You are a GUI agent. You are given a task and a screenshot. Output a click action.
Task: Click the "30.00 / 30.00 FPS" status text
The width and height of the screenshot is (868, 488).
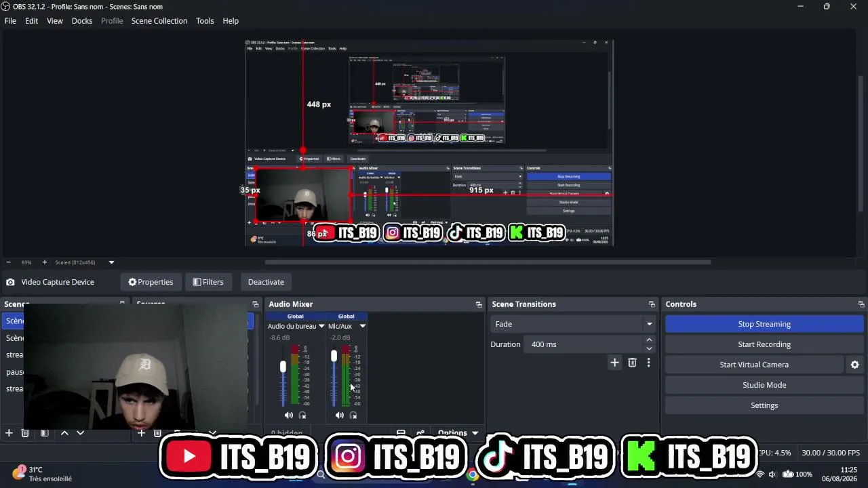point(830,453)
